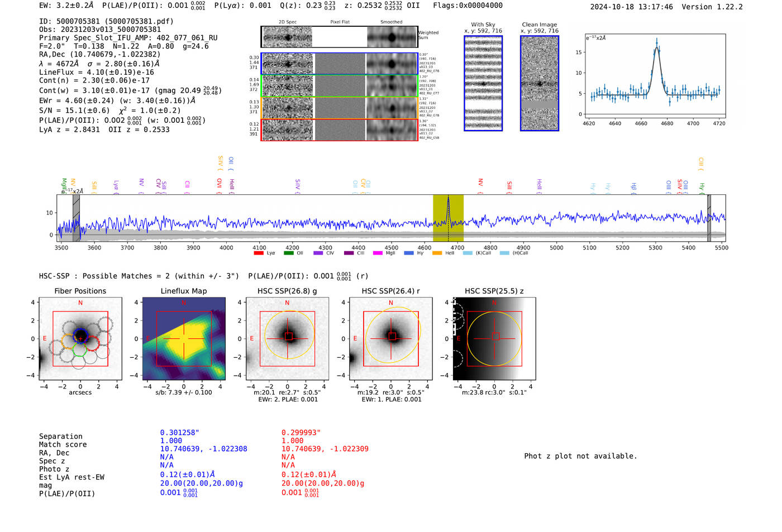Click the RA,Dec (10.740679,-1.022382) line

99,54
